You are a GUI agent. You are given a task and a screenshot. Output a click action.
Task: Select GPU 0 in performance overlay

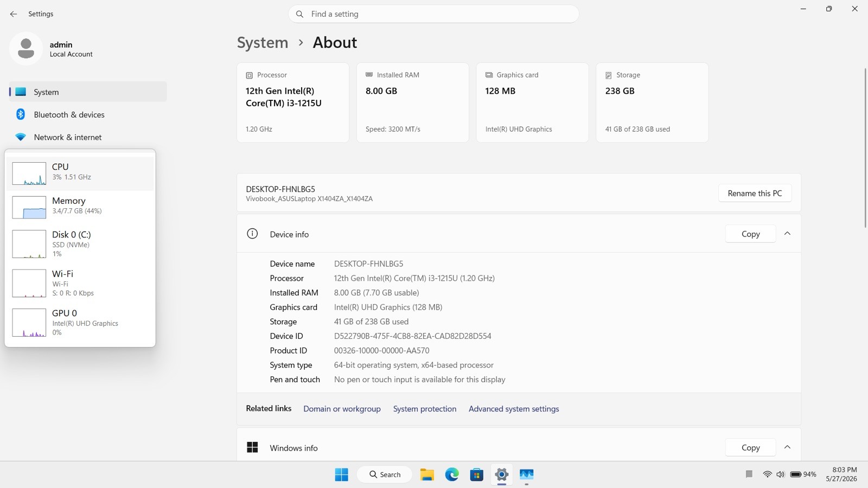pyautogui.click(x=80, y=323)
